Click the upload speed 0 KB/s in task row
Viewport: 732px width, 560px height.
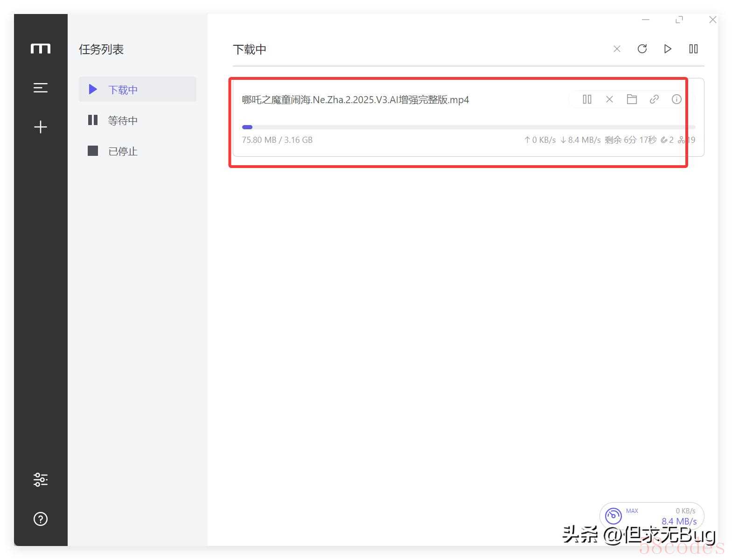[540, 140]
